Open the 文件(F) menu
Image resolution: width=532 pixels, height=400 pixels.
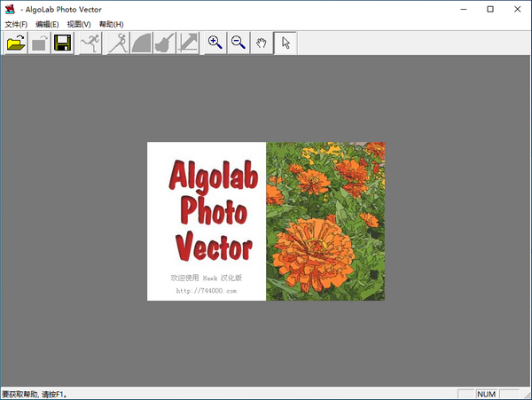pyautogui.click(x=16, y=25)
